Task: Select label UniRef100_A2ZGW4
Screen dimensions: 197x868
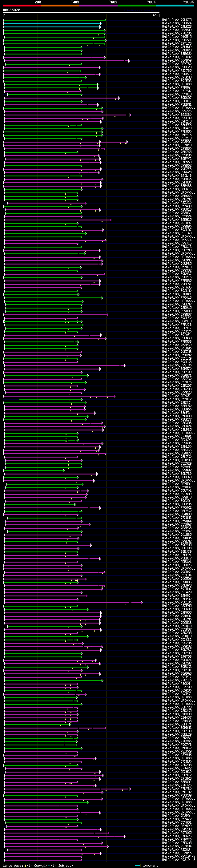Action: tap(177, 850)
